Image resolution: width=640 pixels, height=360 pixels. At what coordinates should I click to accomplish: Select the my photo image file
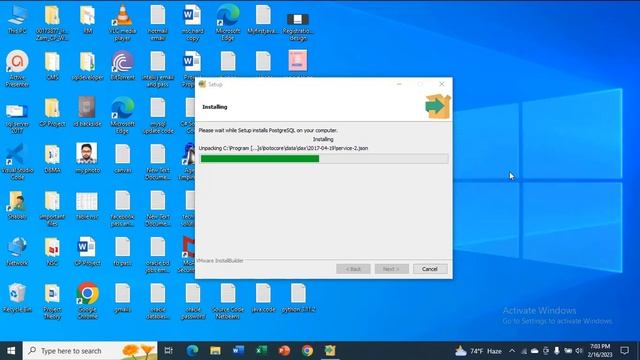click(x=87, y=158)
